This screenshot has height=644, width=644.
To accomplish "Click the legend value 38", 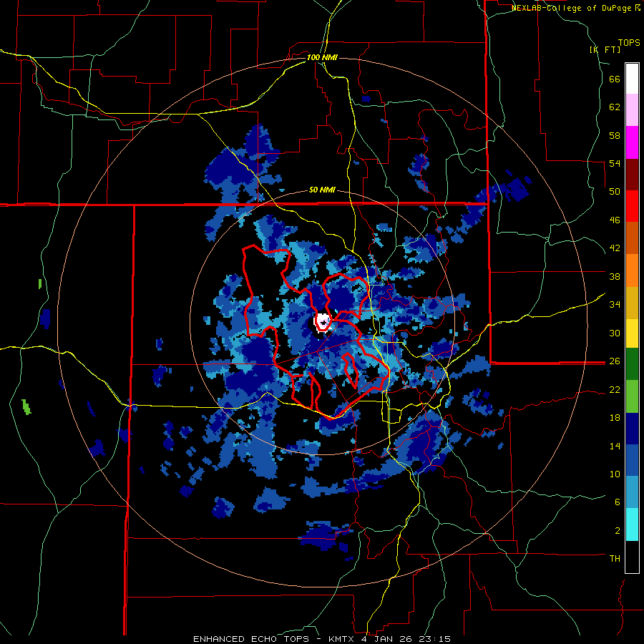I will click(x=615, y=276).
